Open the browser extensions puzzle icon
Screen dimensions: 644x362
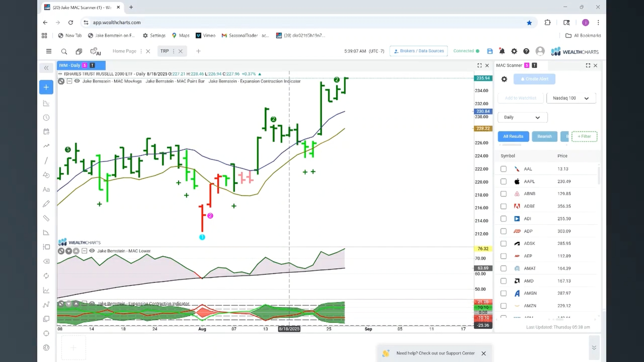(547, 22)
